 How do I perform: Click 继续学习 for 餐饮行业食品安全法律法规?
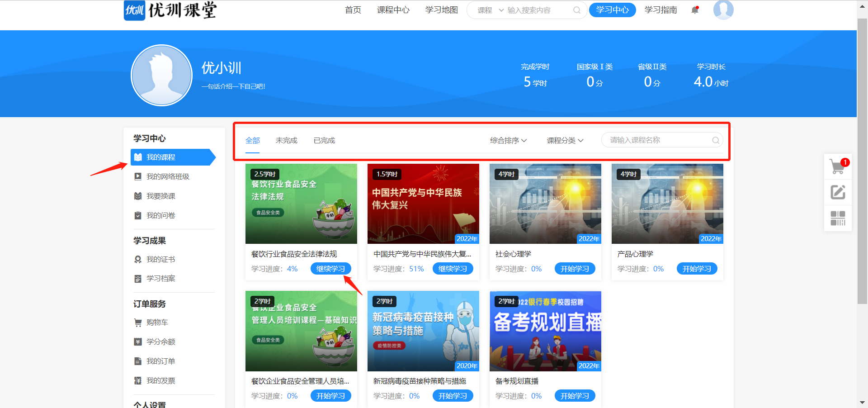pos(330,269)
